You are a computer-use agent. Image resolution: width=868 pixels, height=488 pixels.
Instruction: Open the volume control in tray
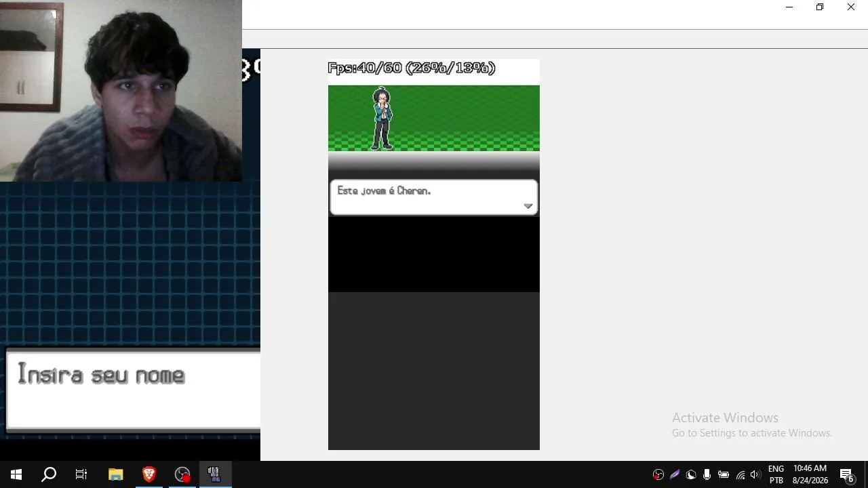point(755,474)
